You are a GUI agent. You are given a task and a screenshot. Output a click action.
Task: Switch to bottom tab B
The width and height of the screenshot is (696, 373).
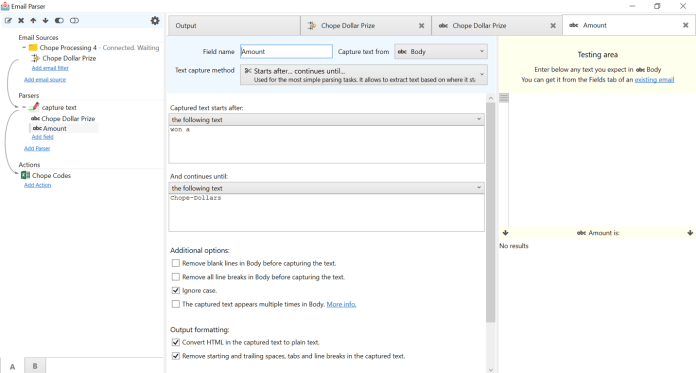pos(35,366)
